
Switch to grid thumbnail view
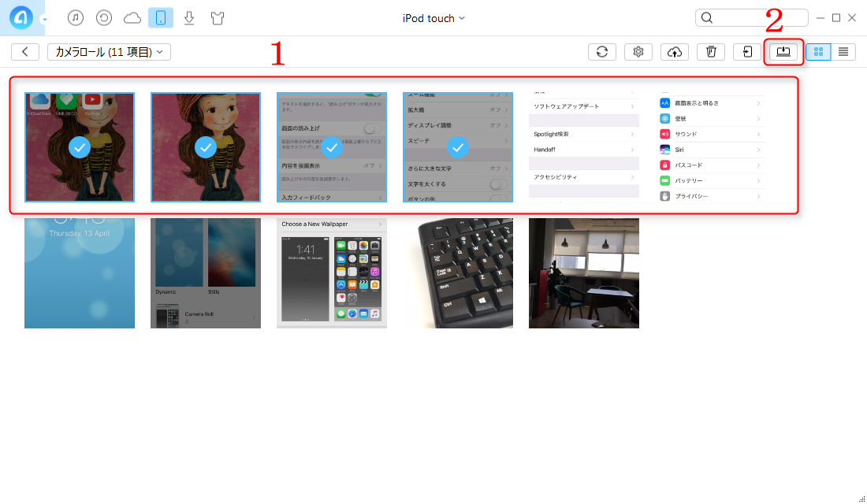tap(818, 51)
